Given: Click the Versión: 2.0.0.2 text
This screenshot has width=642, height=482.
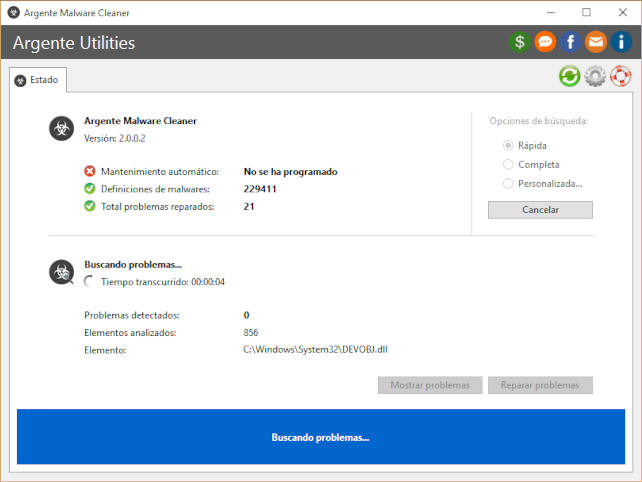Looking at the screenshot, I should (115, 138).
